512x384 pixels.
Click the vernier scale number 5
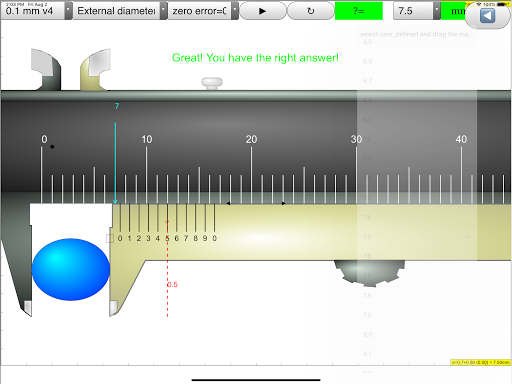[x=167, y=238]
